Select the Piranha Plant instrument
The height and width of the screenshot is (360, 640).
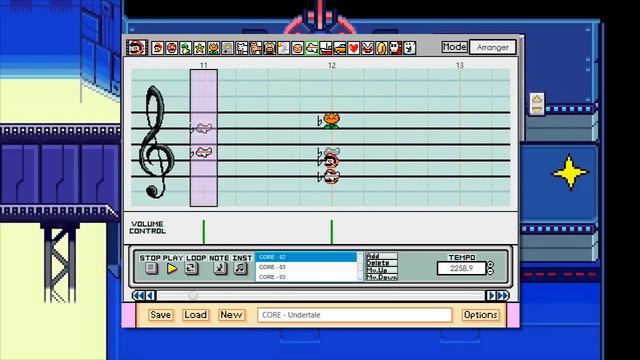coord(367,48)
